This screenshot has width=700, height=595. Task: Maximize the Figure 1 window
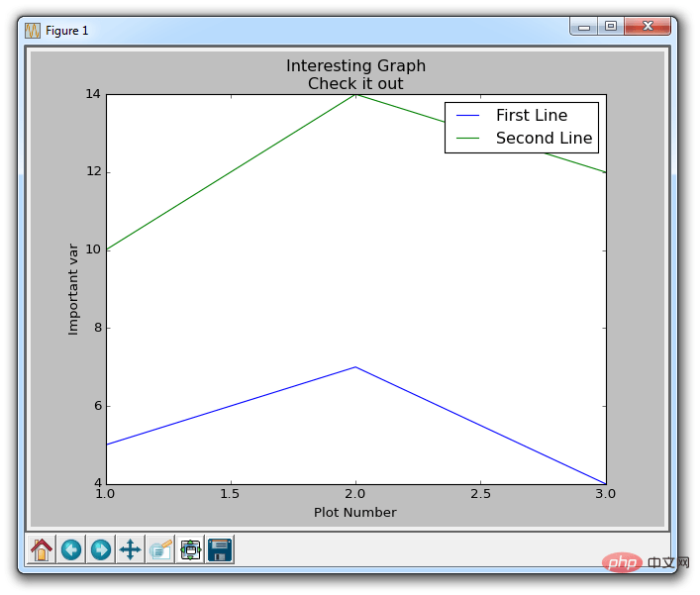pos(611,27)
